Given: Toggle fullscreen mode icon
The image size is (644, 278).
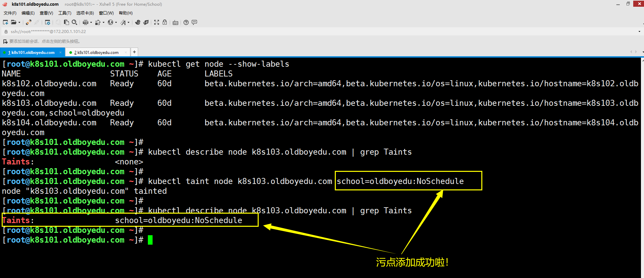Looking at the screenshot, I should (157, 22).
